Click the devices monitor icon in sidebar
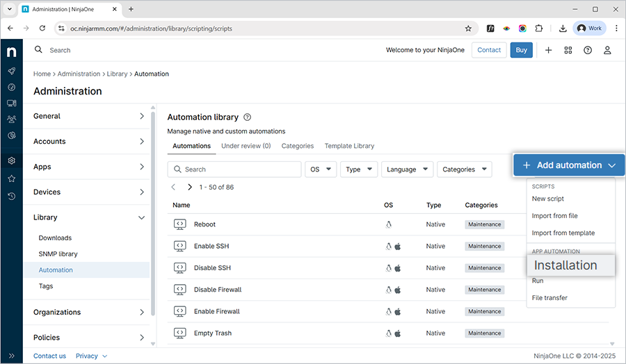This screenshot has height=364, width=626. point(11,103)
